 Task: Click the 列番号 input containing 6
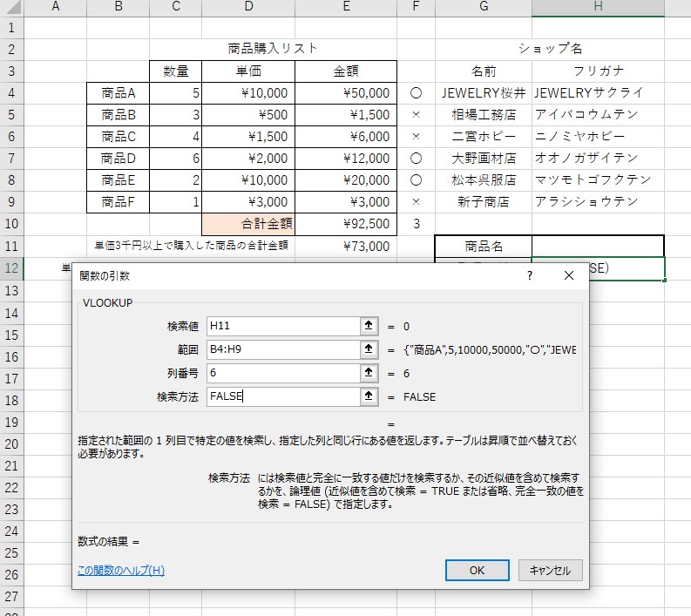pyautogui.click(x=282, y=373)
